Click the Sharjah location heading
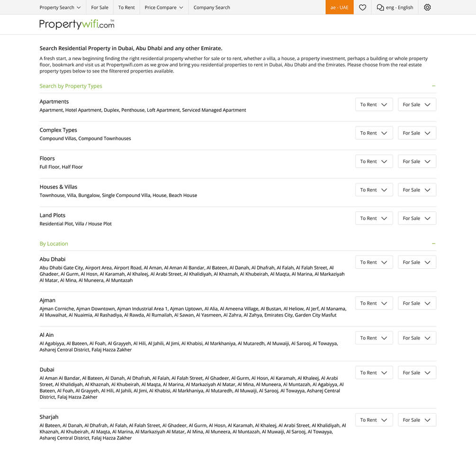The image size is (476, 459). point(49,417)
